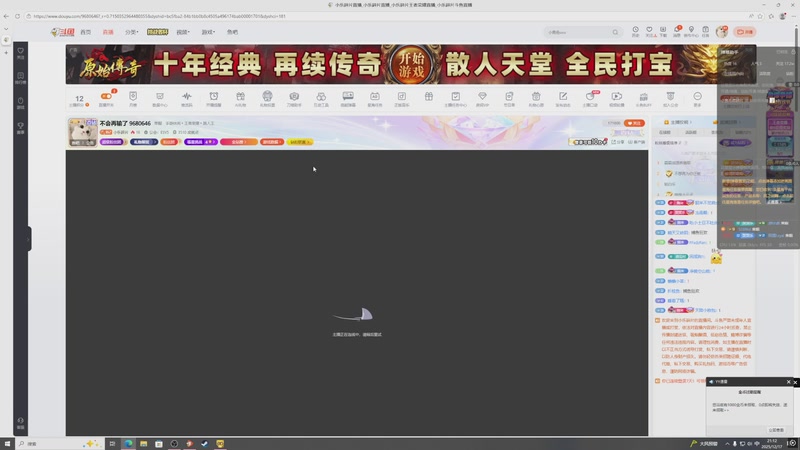
Task: Open Task View in the taskbar
Action: point(112,444)
